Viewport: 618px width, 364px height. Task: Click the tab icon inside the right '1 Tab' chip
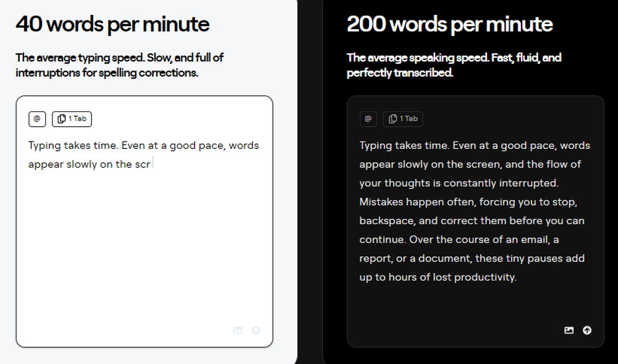(x=393, y=119)
